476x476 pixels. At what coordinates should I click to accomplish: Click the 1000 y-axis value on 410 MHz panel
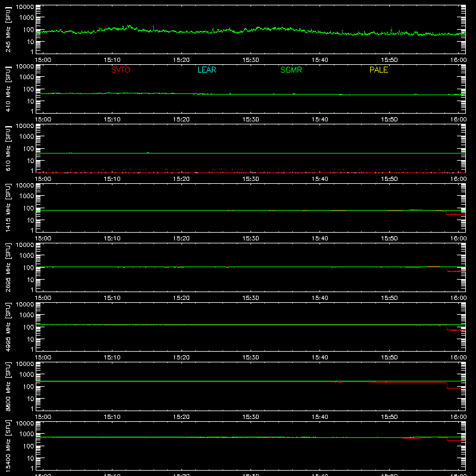tap(27, 77)
